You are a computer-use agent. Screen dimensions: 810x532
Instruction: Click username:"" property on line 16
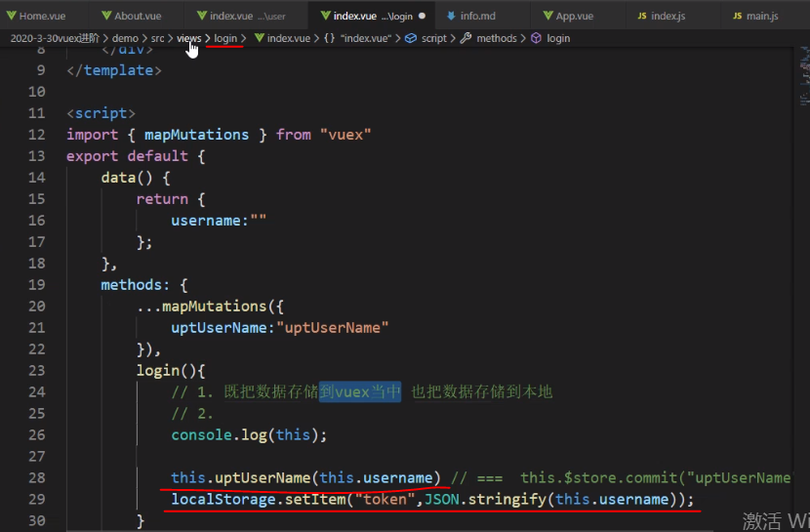pyautogui.click(x=219, y=221)
